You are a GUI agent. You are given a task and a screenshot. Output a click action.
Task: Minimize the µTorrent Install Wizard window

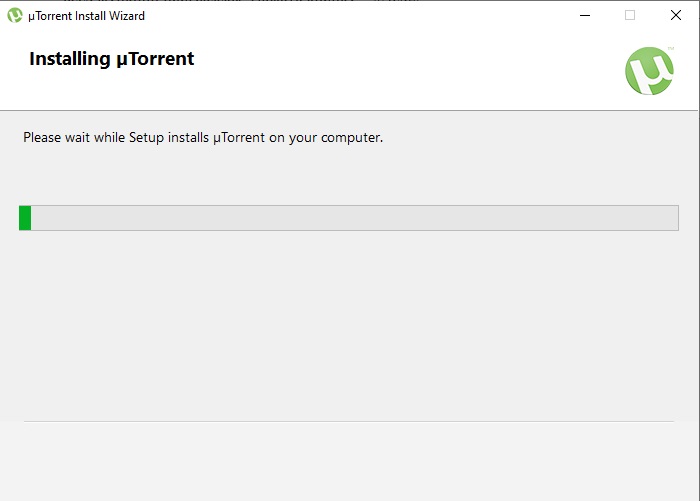pyautogui.click(x=585, y=16)
